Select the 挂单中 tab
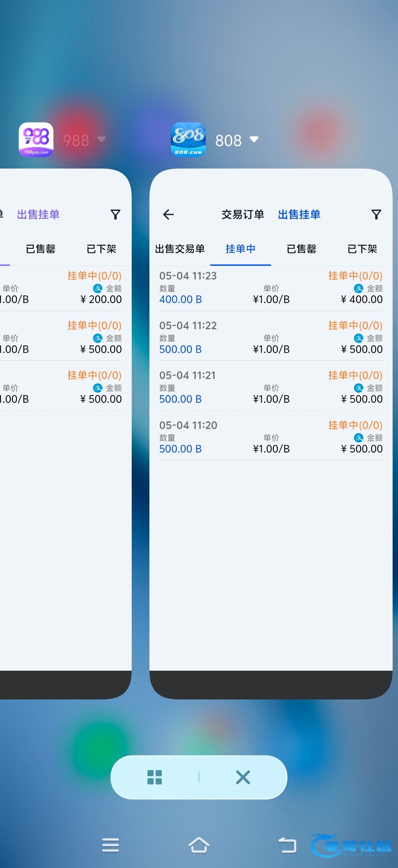Viewport: 398px width, 868px height. (240, 249)
